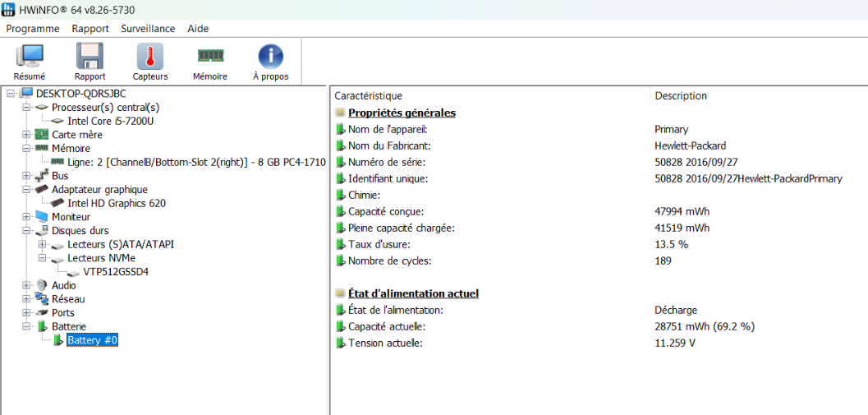This screenshot has width=868, height=415.
Task: Click battery icon beside Taux d'usure
Action: click(340, 244)
